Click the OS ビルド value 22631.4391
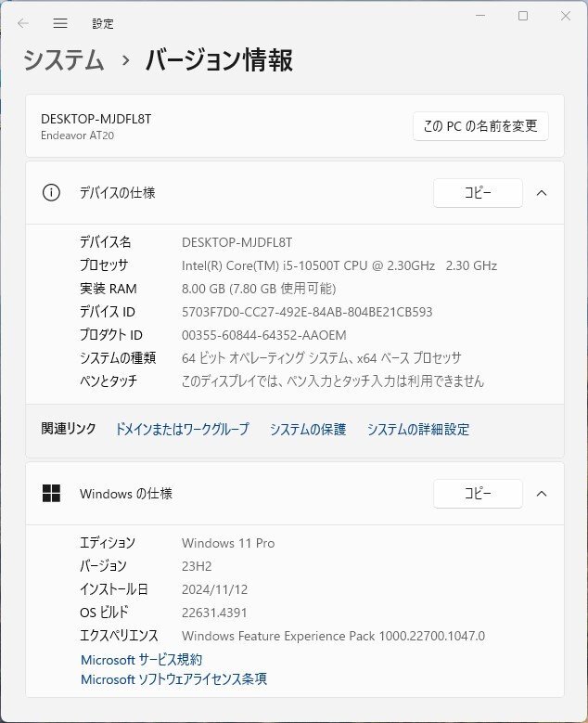Image resolution: width=588 pixels, height=723 pixels. click(x=214, y=613)
